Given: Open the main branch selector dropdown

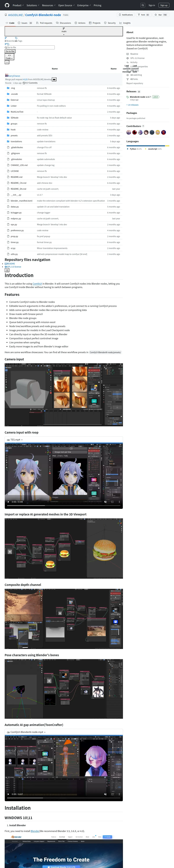Looking at the screenshot, I should pyautogui.click(x=64, y=31).
